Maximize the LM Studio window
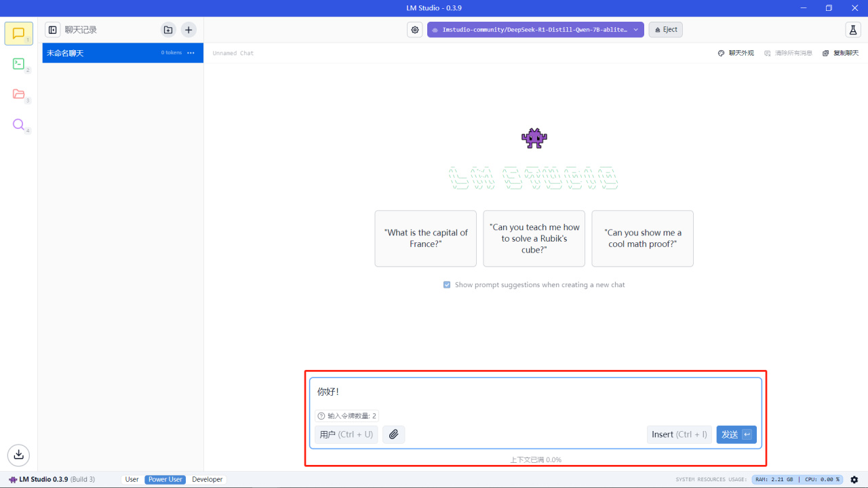This screenshot has height=488, width=868. click(x=829, y=8)
